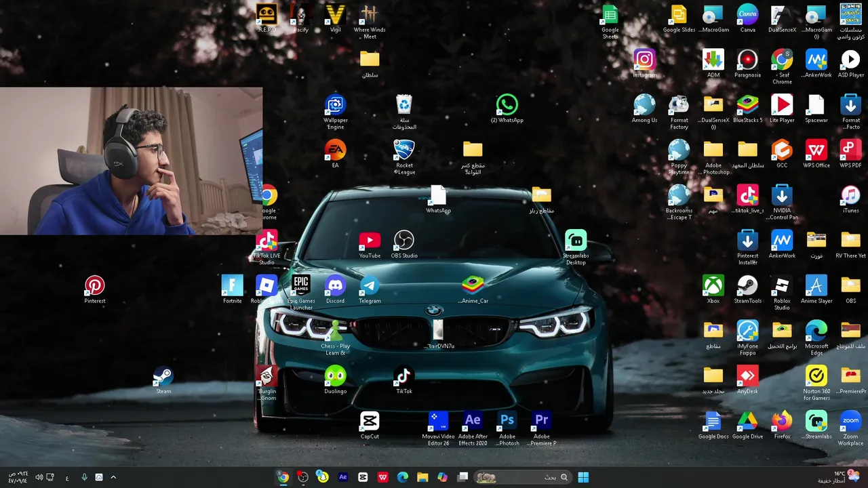Viewport: 868px width, 488px height.
Task: Open Snapchat from the taskbar
Action: pos(323,477)
